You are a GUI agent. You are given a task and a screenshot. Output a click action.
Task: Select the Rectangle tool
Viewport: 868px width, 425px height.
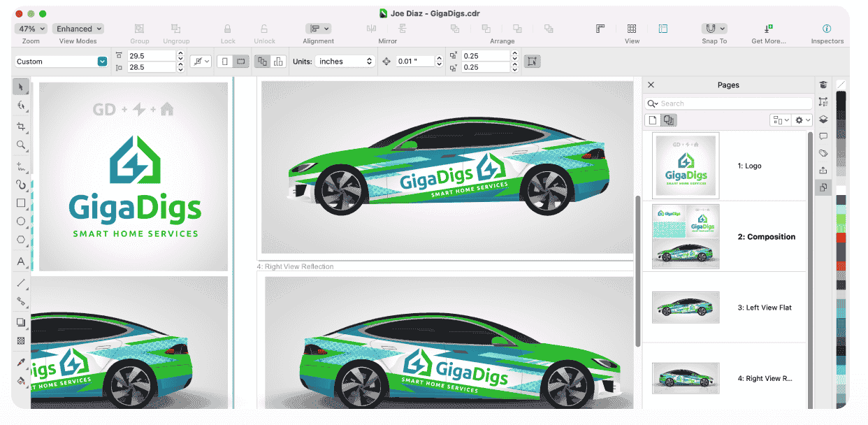click(x=21, y=203)
